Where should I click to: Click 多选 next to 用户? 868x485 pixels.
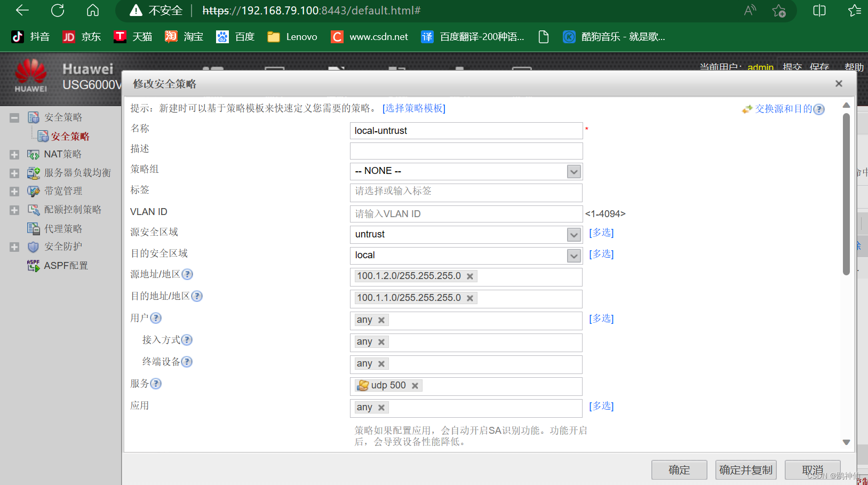click(602, 319)
